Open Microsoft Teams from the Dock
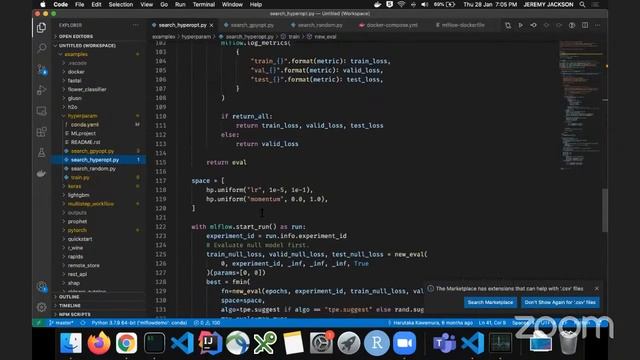The height and width of the screenshot is (360, 640). coord(444,342)
